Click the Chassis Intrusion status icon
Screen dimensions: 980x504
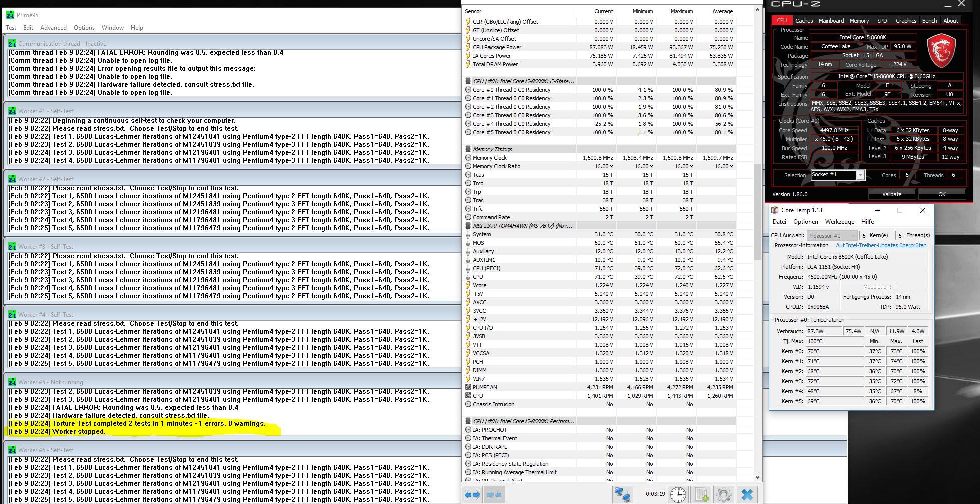coord(468,404)
